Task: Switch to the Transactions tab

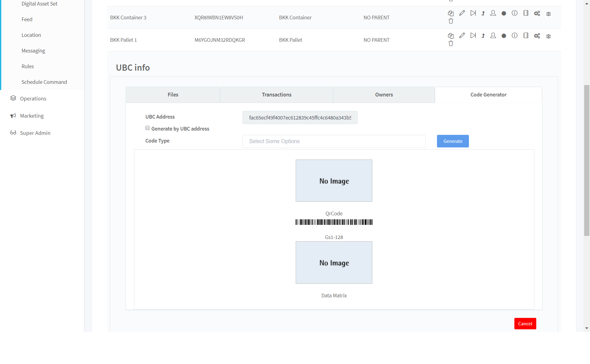Action: pyautogui.click(x=277, y=95)
